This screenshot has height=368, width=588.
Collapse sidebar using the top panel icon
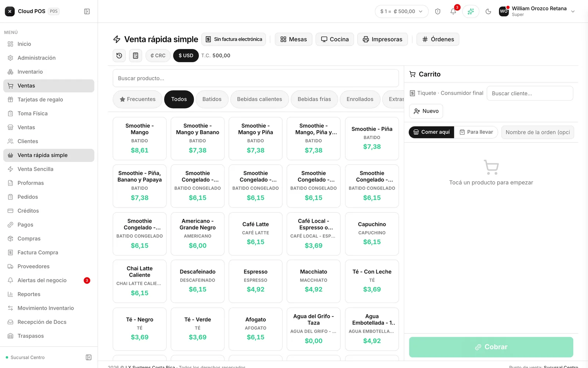point(87,11)
